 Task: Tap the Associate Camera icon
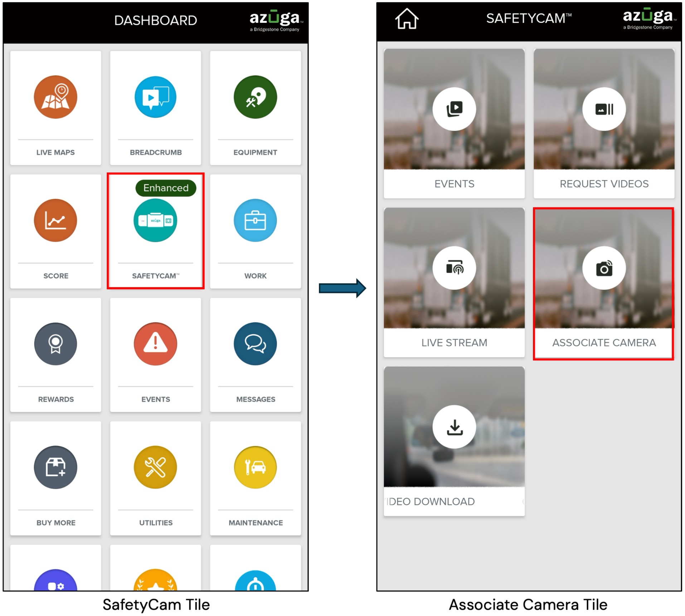click(604, 268)
